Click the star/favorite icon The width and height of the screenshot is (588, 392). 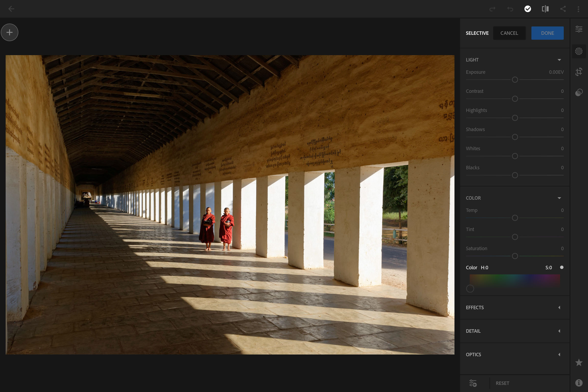(x=579, y=362)
